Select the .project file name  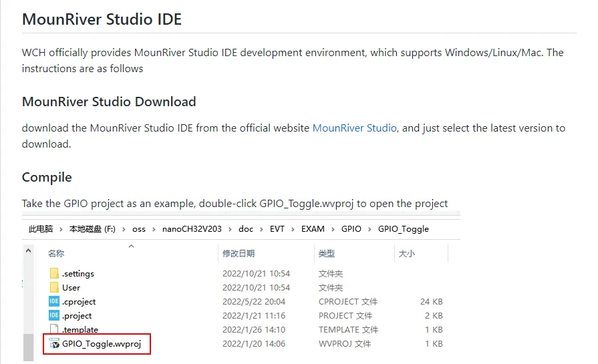point(77,316)
